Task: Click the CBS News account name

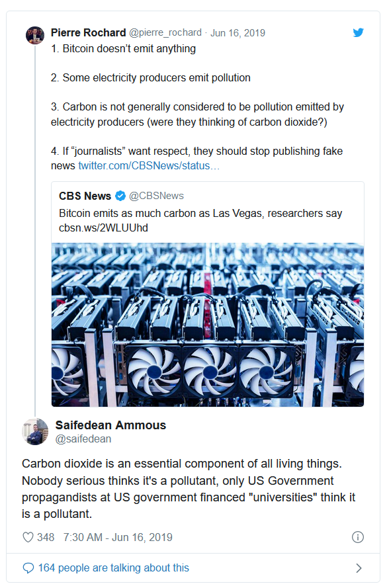Action: (x=85, y=196)
